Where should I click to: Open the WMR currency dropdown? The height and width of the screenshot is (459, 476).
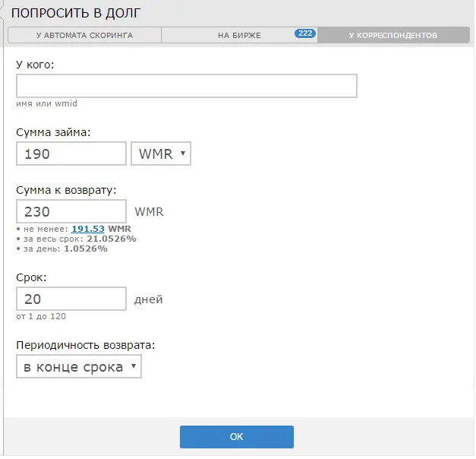tap(161, 154)
